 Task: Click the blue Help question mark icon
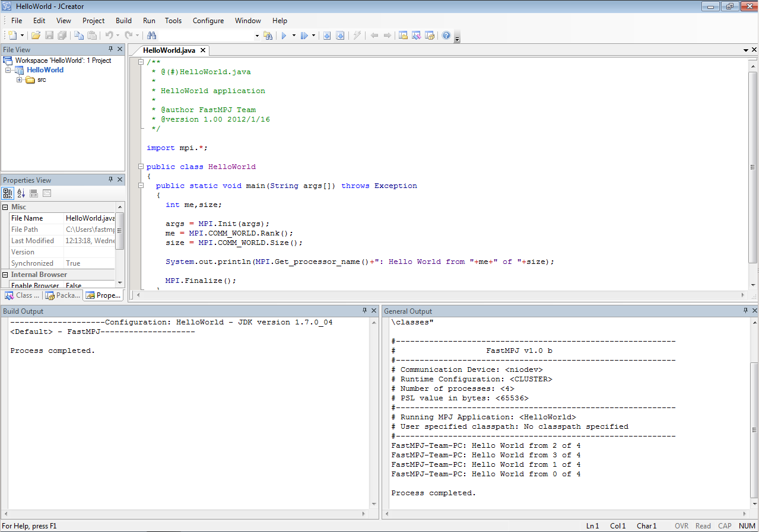point(446,36)
